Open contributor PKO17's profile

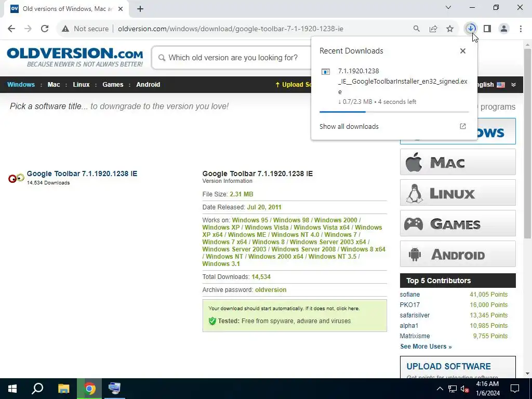point(410,304)
